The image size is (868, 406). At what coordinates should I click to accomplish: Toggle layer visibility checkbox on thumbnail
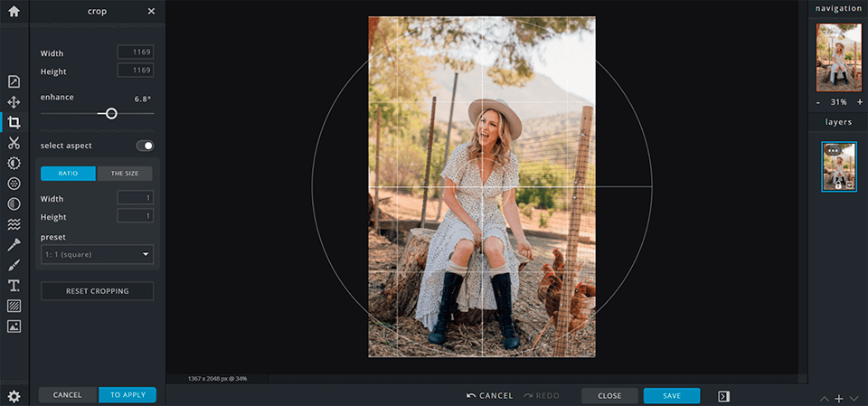click(850, 185)
